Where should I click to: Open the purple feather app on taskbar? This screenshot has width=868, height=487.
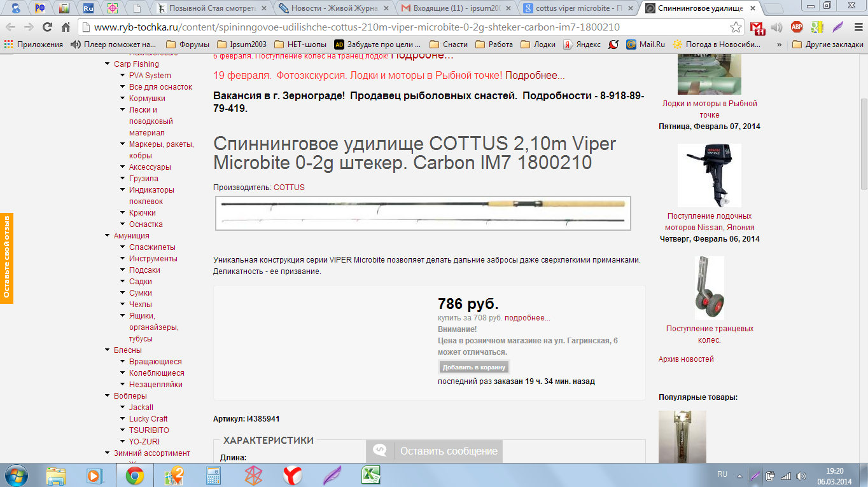(x=332, y=475)
